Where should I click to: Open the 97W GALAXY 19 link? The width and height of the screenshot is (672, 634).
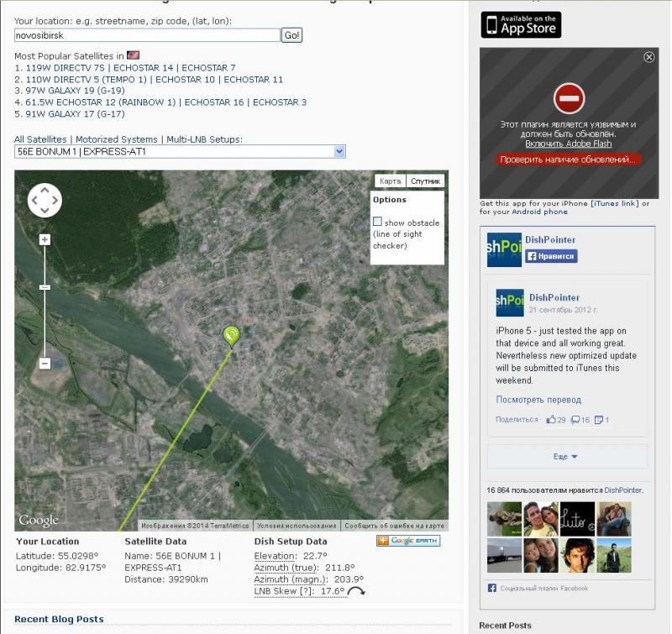[75, 91]
